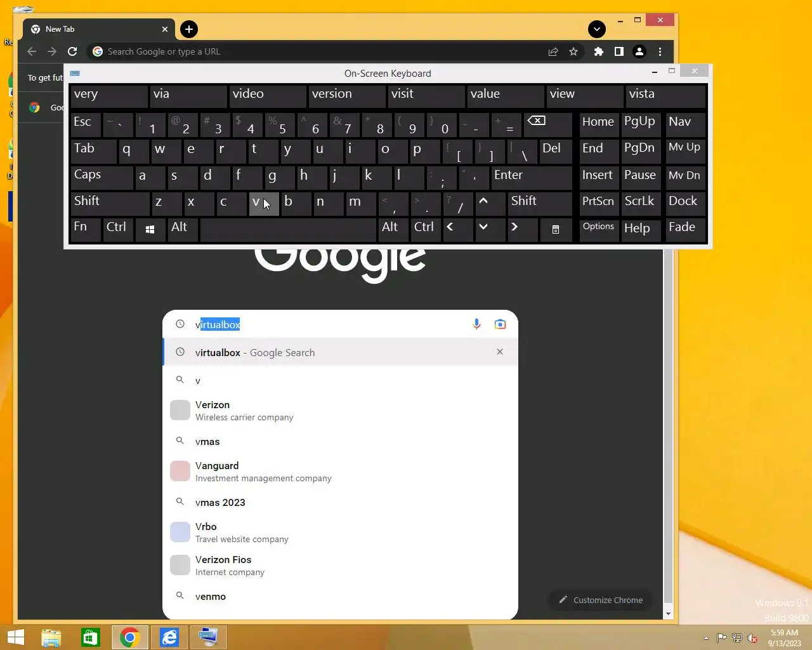812x650 pixels.
Task: Open Internet Explorer from taskbar
Action: pyautogui.click(x=169, y=637)
